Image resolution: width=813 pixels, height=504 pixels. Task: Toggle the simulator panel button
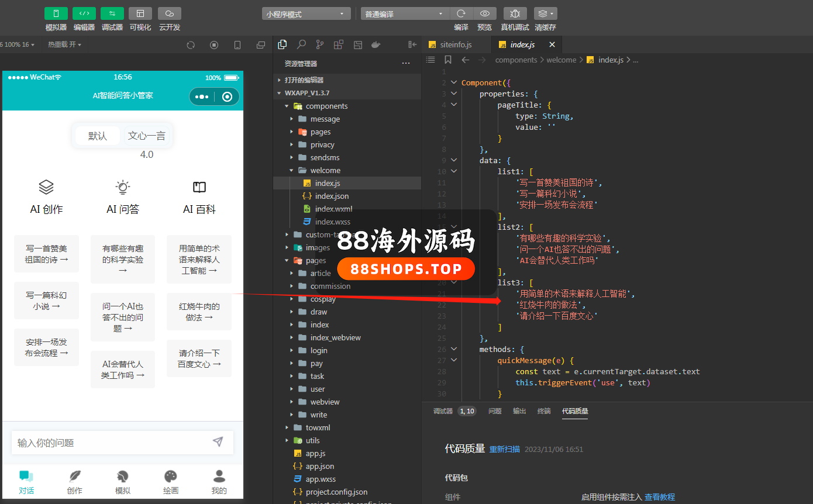click(56, 13)
